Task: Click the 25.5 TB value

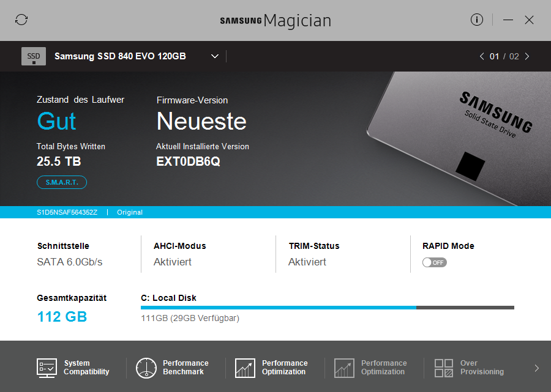Action: click(59, 161)
